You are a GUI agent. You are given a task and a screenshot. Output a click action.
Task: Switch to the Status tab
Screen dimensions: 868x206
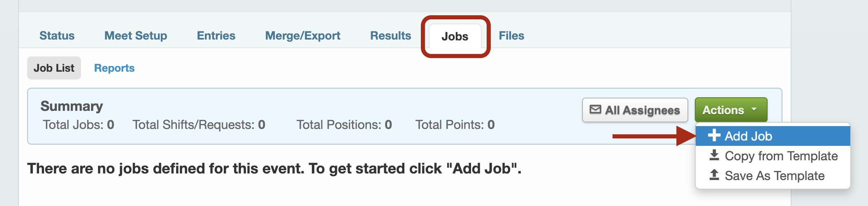click(57, 36)
